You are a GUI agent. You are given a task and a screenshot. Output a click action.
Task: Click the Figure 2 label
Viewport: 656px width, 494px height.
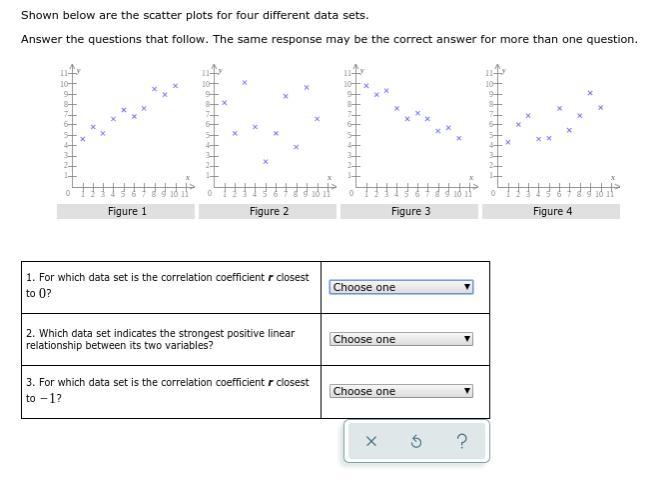(x=268, y=211)
